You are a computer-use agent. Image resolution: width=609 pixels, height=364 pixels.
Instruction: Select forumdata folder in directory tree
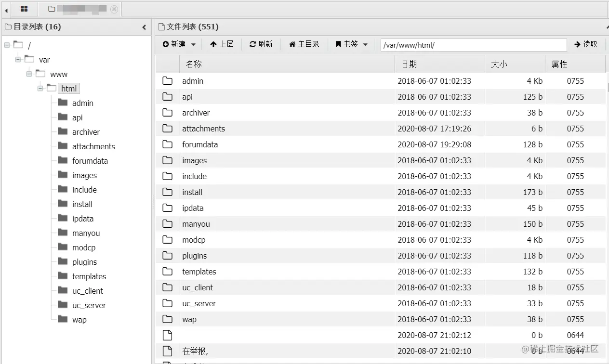pos(90,161)
